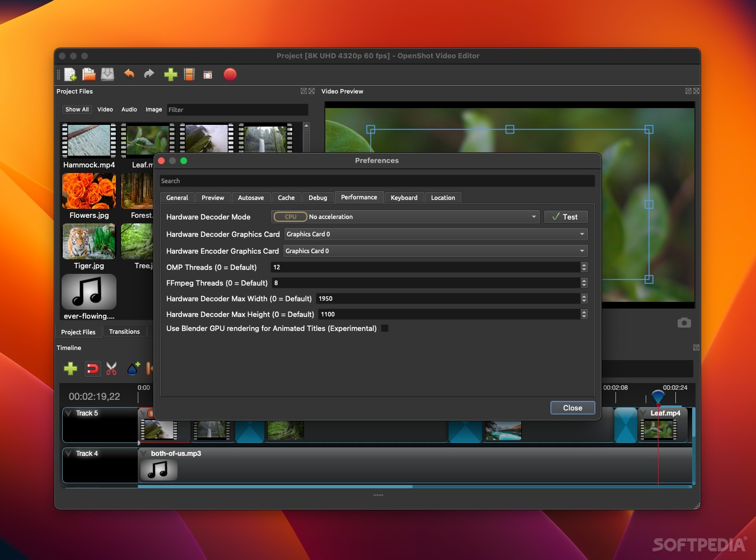Save the project with the save icon
Viewport: 756px width, 560px height.
point(107,74)
